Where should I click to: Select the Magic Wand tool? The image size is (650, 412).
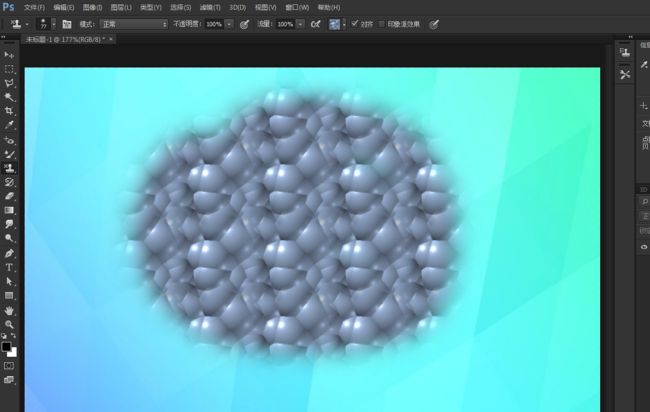point(9,97)
